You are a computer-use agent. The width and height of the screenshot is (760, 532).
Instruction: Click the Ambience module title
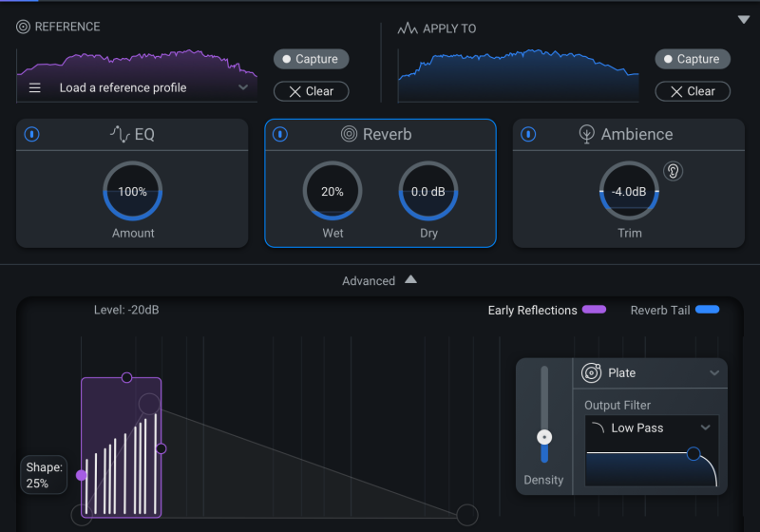[636, 134]
